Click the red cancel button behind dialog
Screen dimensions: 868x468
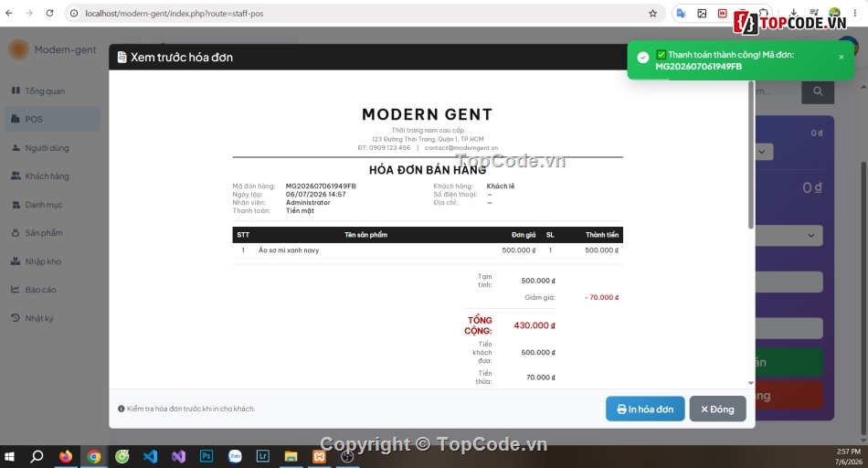[789, 396]
